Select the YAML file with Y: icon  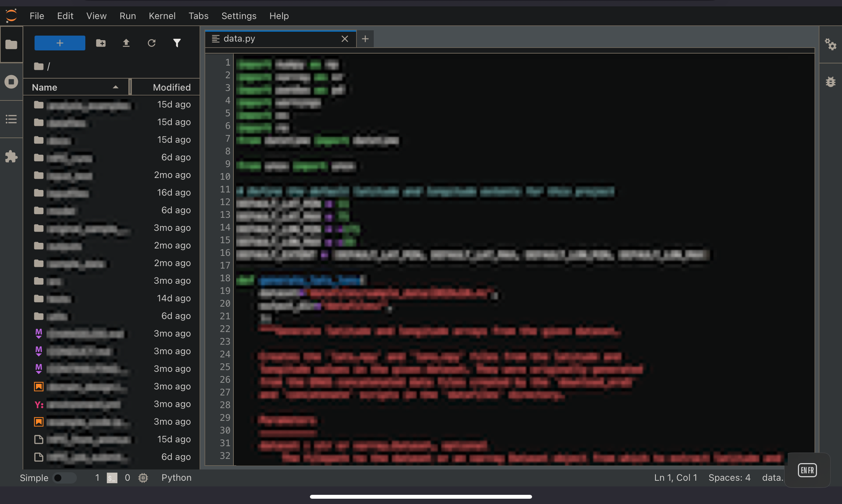(x=111, y=404)
